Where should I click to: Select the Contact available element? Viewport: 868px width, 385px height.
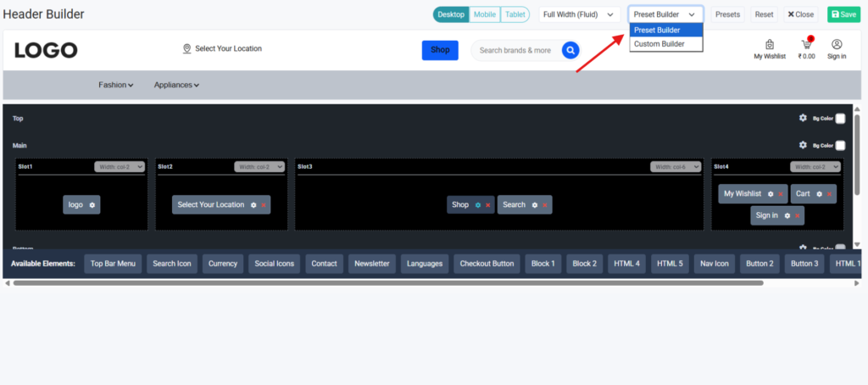point(325,264)
